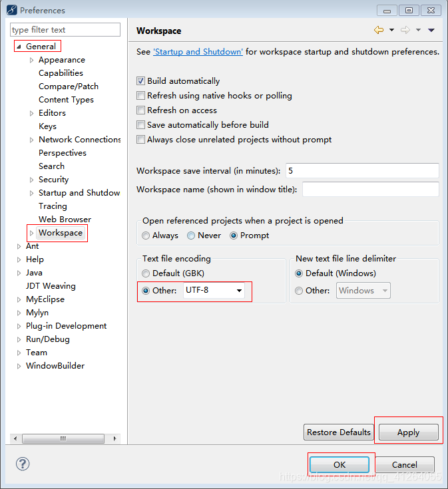Toggle Build automatically checkbox
This screenshot has width=448, height=489.
(140, 81)
